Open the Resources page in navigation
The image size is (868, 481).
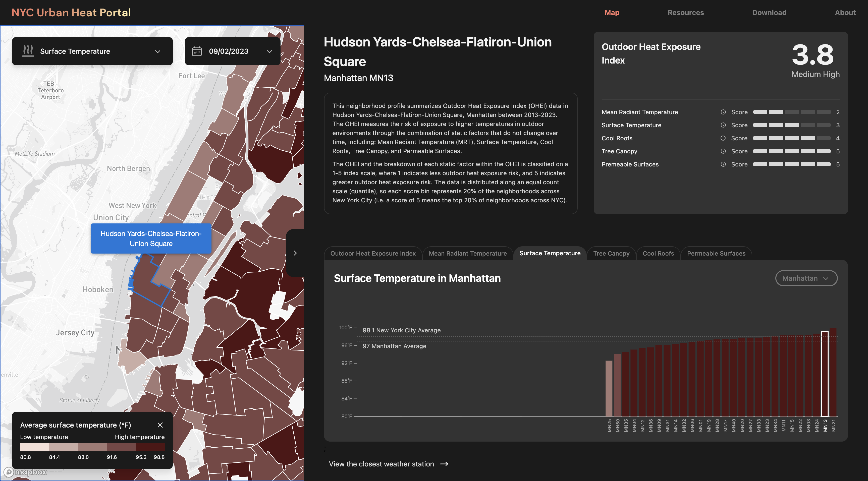[x=686, y=13]
